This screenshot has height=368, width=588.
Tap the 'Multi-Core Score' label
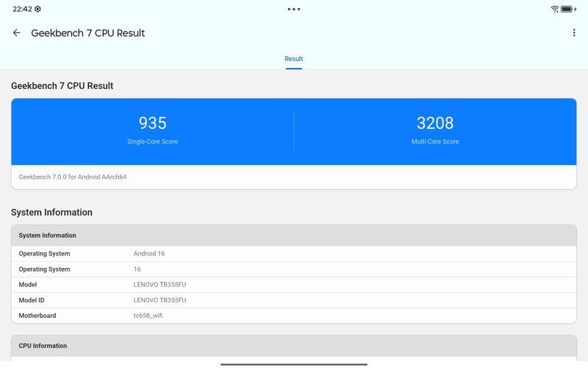tap(435, 141)
